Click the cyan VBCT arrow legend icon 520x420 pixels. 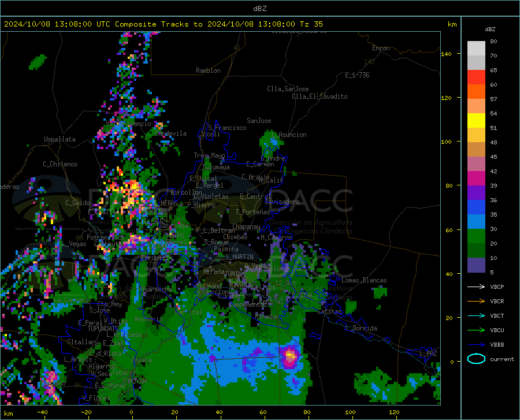coord(476,315)
